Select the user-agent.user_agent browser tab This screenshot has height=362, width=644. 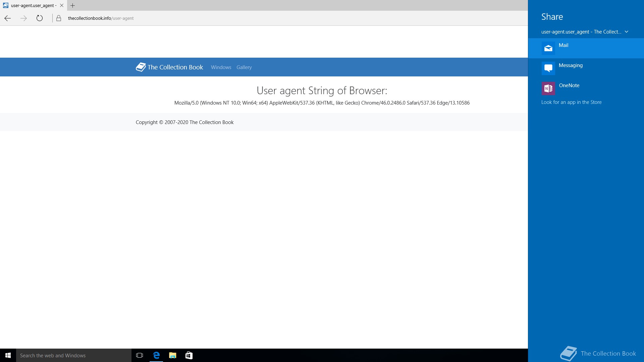coord(33,5)
